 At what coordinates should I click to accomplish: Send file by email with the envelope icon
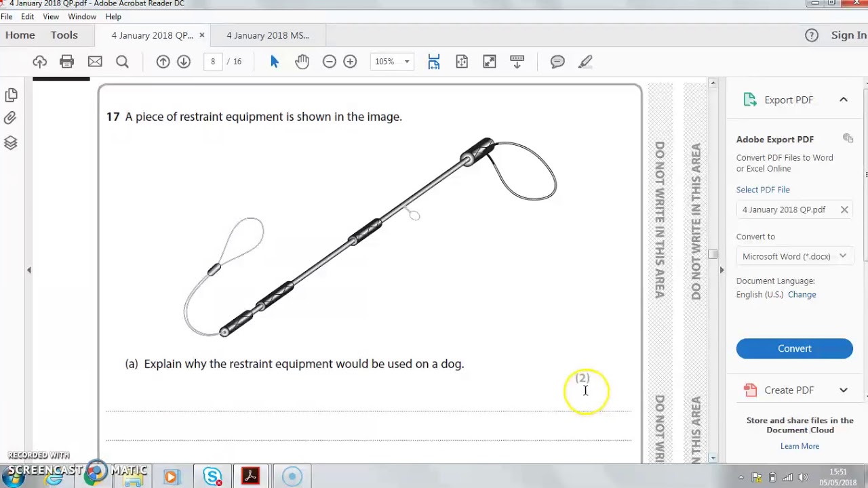tap(95, 62)
